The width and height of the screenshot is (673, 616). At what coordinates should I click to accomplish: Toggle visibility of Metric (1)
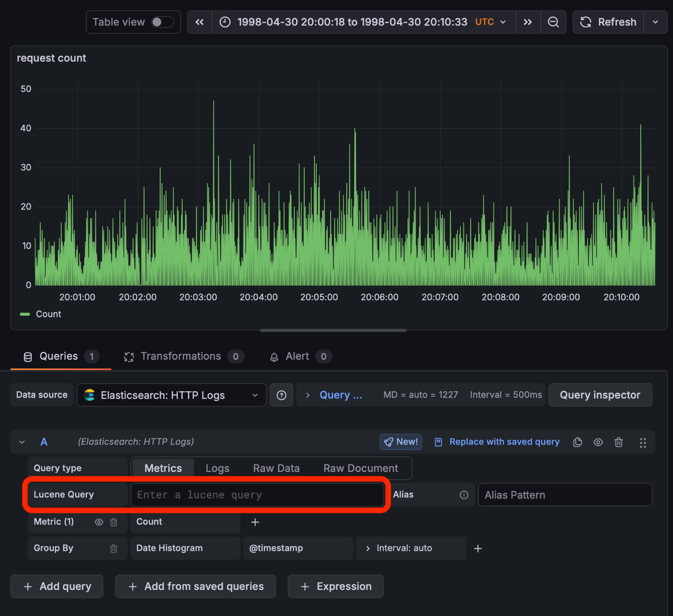pos(99,522)
